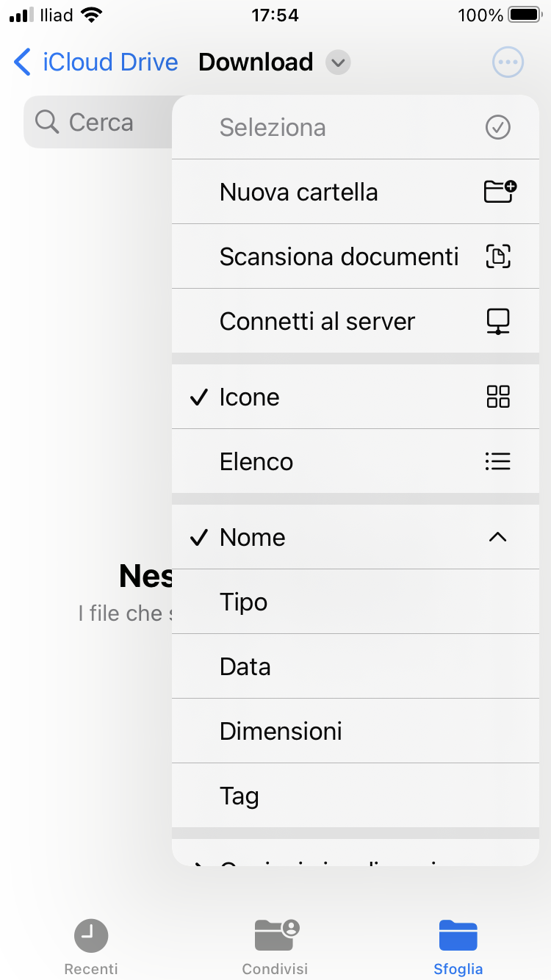
Task: Go back to iCloud Drive
Action: point(96,62)
